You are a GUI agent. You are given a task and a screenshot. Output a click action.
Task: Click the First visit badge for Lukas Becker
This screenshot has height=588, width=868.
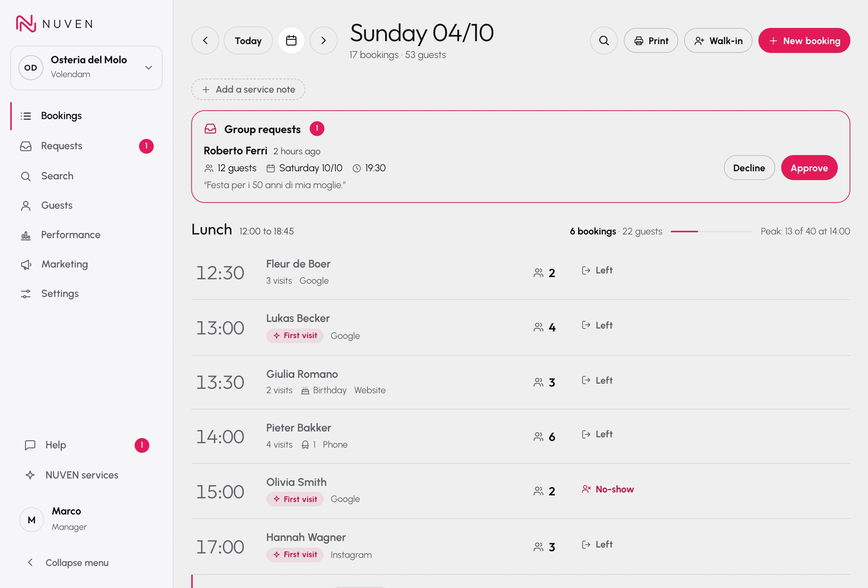tap(295, 336)
